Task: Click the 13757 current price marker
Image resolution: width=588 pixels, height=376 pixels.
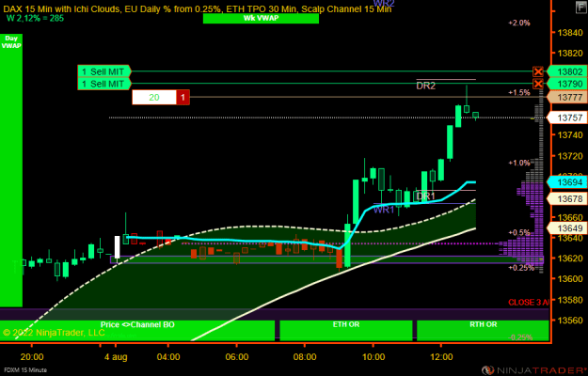Action: 567,117
